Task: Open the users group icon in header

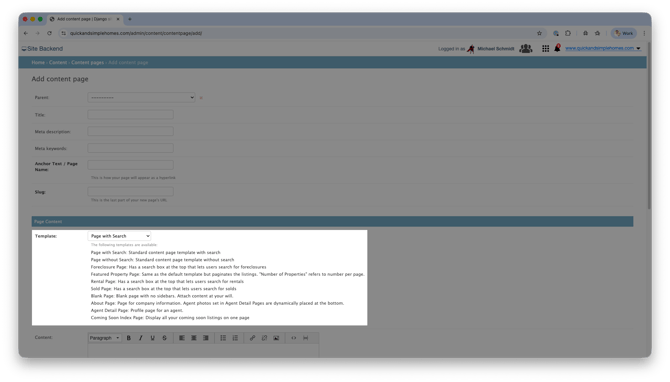Action: [x=526, y=49]
